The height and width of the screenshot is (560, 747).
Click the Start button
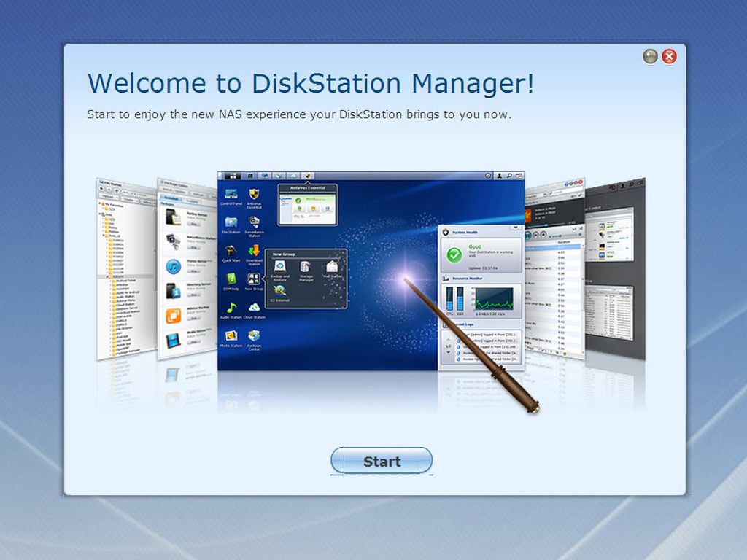tap(382, 461)
